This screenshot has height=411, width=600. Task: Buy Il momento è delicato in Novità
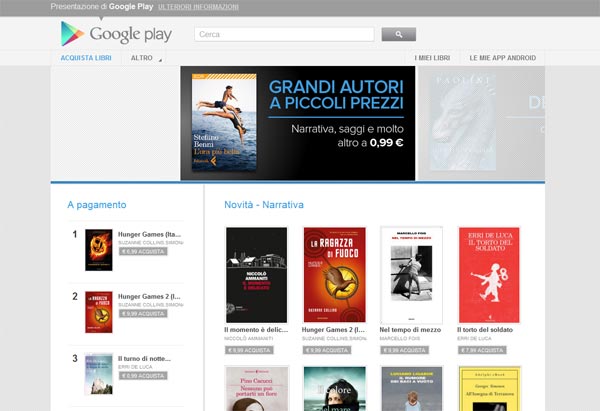[x=249, y=350]
